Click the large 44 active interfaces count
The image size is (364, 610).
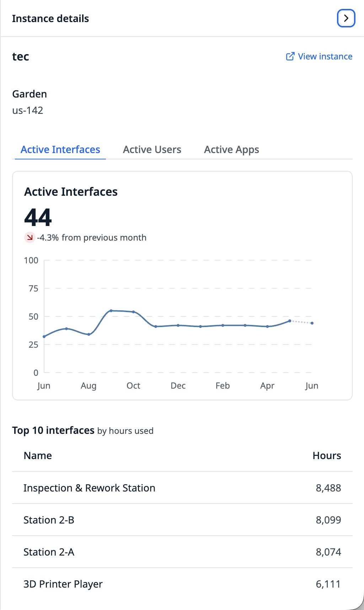click(38, 217)
